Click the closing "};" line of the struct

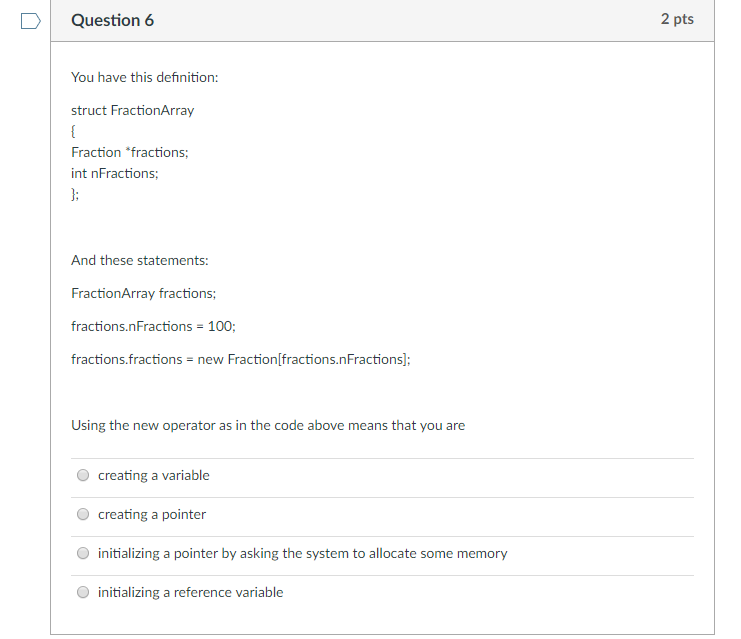coord(75,194)
